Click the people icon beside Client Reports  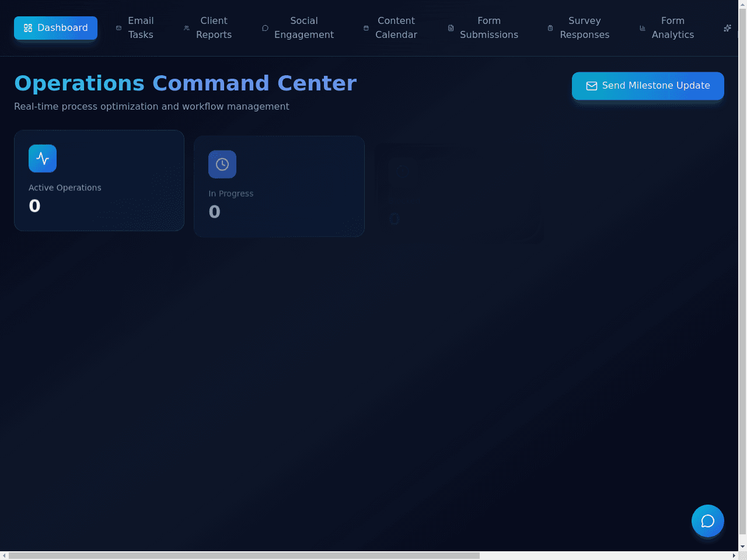(187, 28)
